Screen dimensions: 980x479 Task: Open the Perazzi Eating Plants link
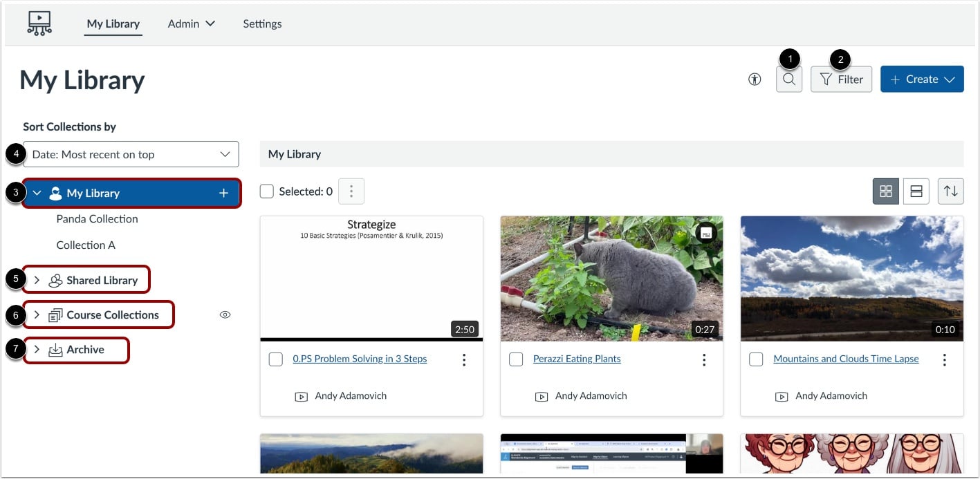577,359
